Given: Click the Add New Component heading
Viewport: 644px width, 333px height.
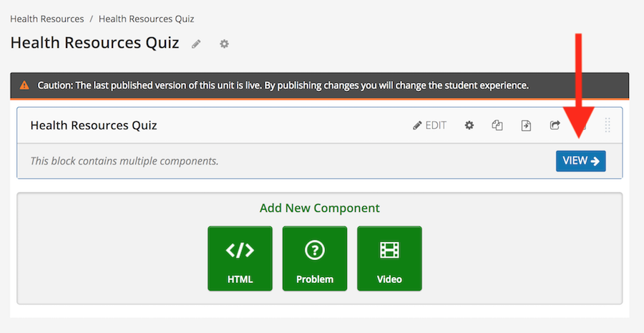Looking at the screenshot, I should point(320,208).
